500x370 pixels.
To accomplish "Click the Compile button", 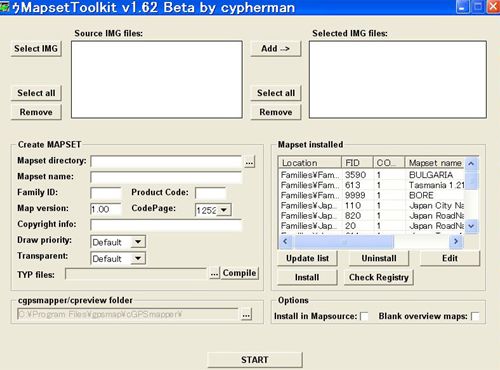I will tap(239, 273).
